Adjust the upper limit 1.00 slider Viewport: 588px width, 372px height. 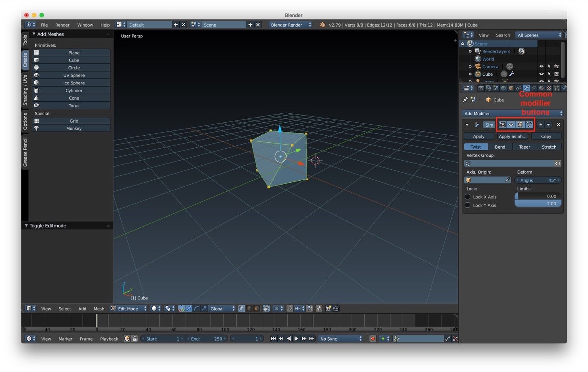coord(538,203)
